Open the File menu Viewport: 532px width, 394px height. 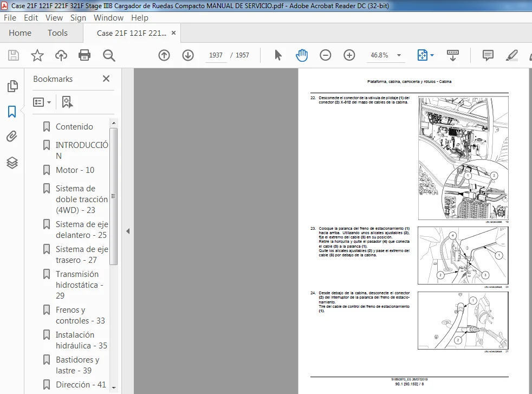[10, 18]
